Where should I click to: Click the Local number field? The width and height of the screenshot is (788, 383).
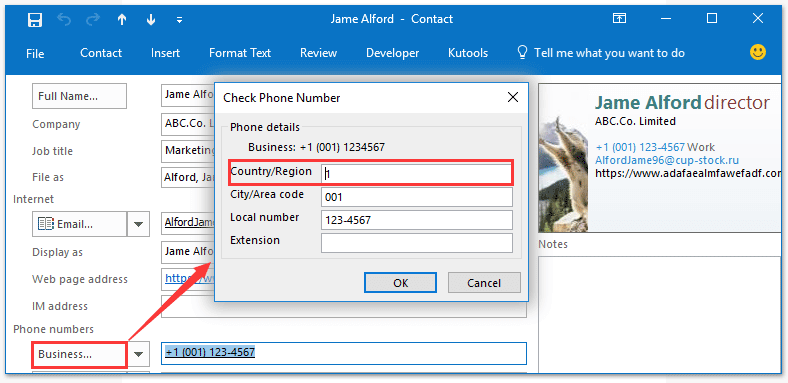coord(417,220)
